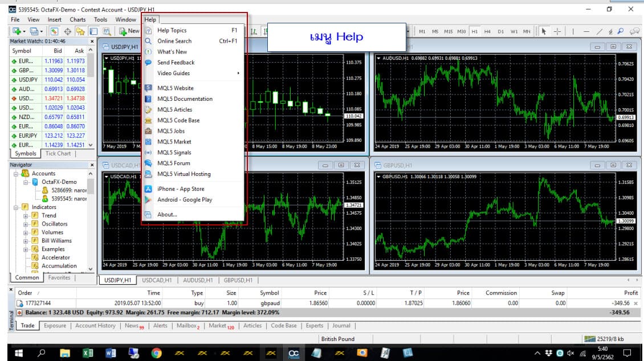Expand the Trend indicators folder

click(x=26, y=216)
